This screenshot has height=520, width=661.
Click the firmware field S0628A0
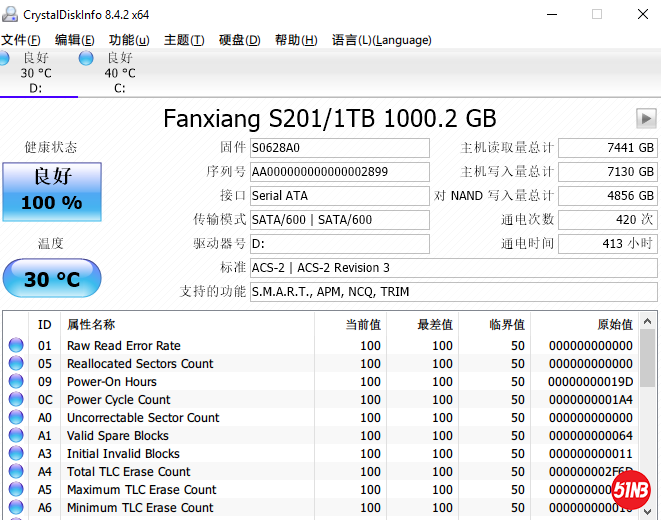coord(339,148)
